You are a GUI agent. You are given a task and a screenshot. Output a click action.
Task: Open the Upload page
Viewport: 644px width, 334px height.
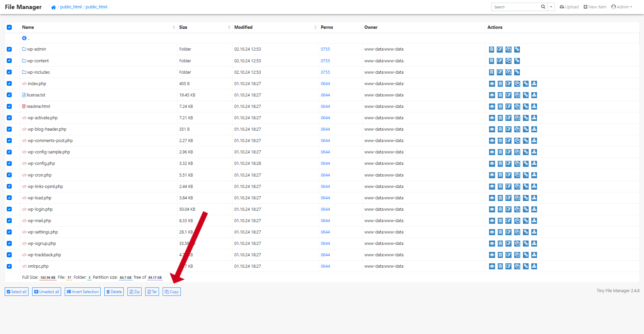[x=569, y=7]
